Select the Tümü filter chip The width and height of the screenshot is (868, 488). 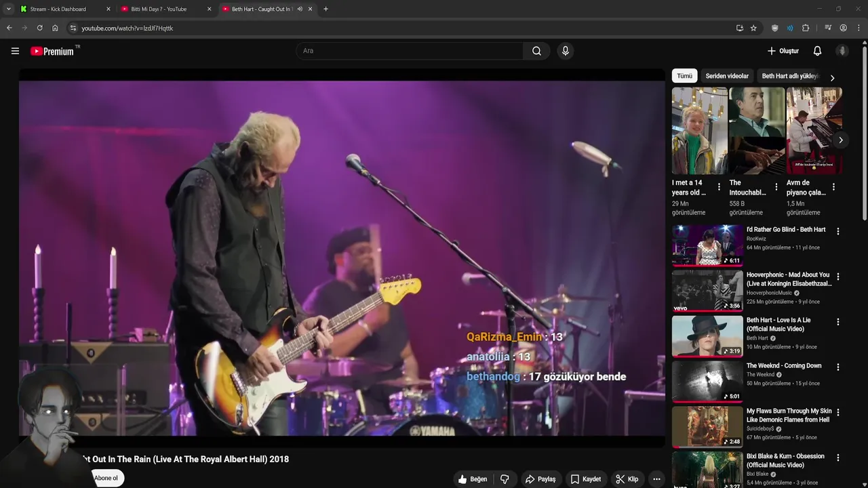pos(684,76)
